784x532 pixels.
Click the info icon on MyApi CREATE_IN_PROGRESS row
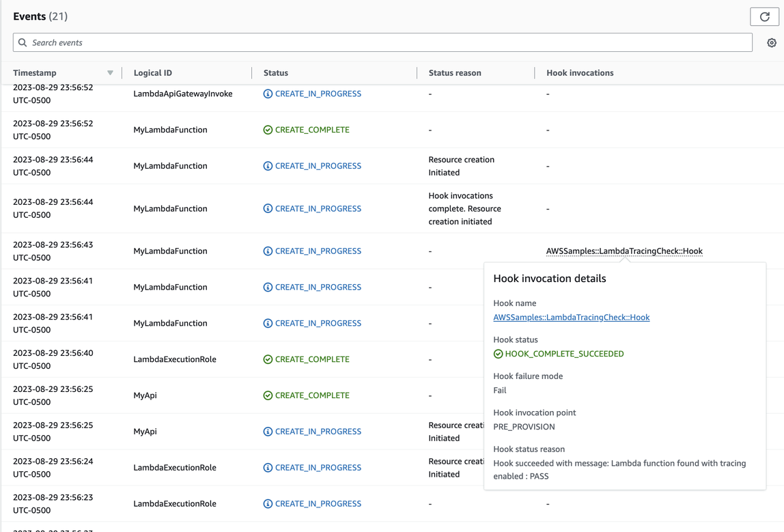pyautogui.click(x=268, y=431)
